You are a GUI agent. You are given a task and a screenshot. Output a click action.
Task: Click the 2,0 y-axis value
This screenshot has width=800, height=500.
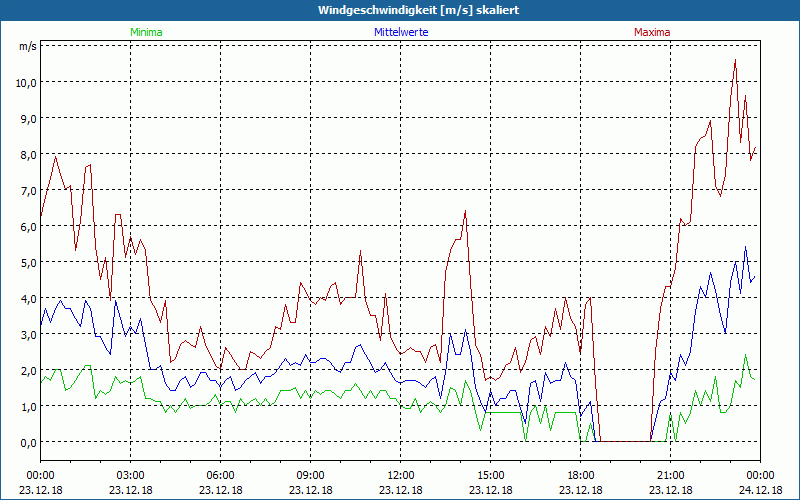[29, 370]
